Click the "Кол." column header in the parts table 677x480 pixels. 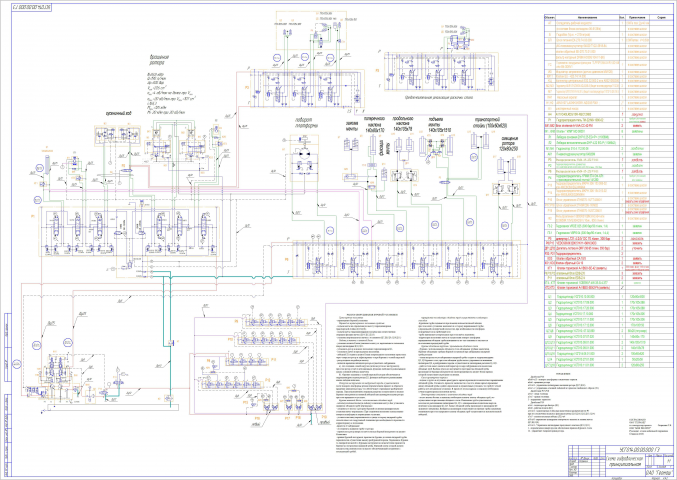[x=621, y=17]
